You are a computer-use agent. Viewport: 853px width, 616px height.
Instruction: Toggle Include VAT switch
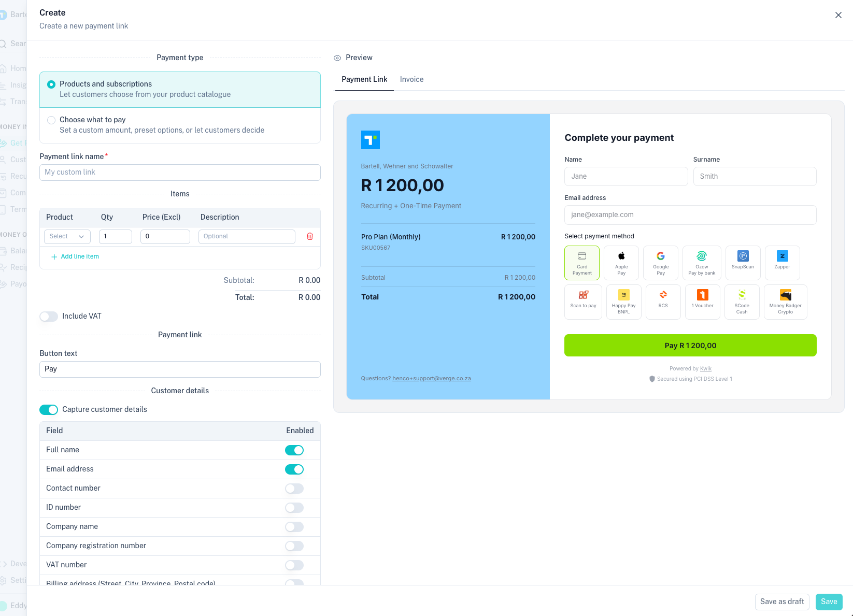click(49, 317)
